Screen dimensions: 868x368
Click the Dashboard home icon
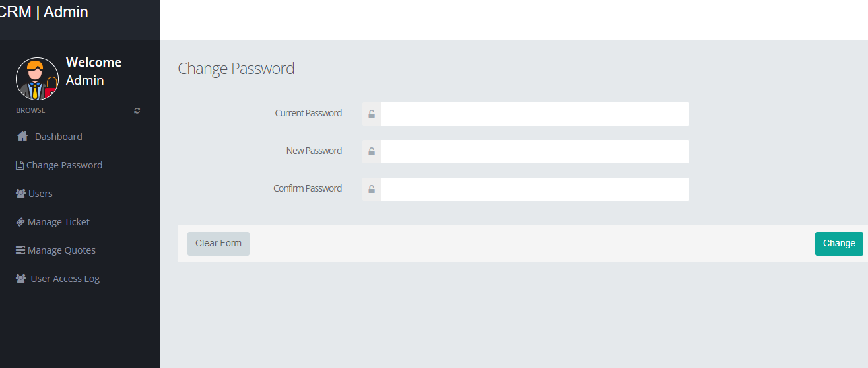(22, 136)
